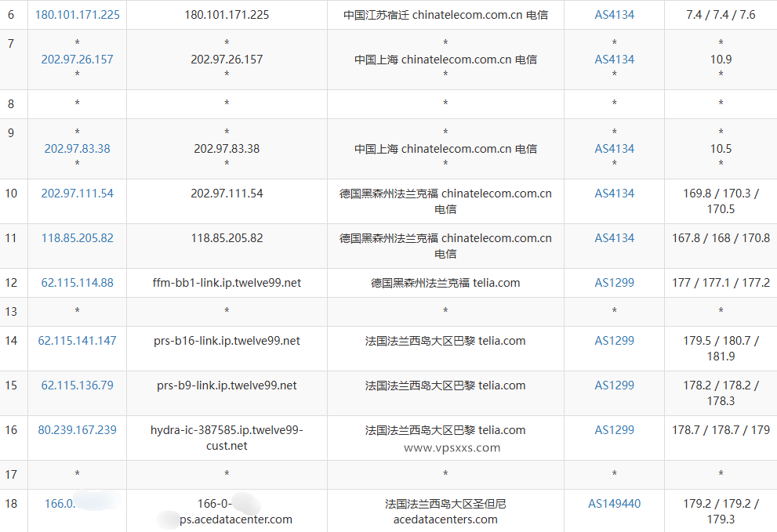The height and width of the screenshot is (532, 777).
Task: Open AS4134 link in hop 6 row
Action: pos(615,15)
